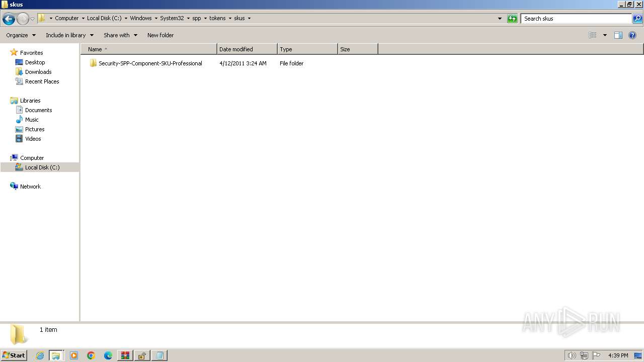
Task: Click the File folder type cell
Action: pyautogui.click(x=291, y=63)
